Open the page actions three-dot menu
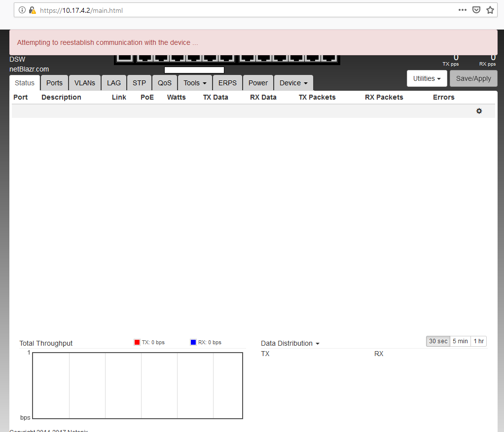 (x=462, y=10)
